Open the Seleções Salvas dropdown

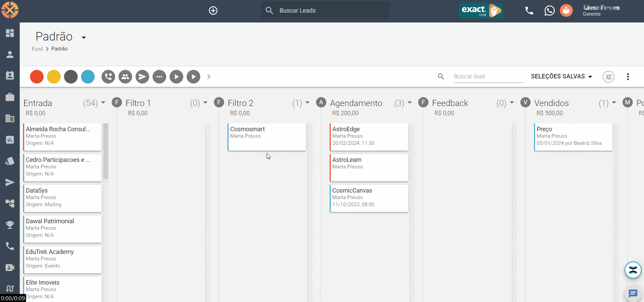tap(561, 76)
